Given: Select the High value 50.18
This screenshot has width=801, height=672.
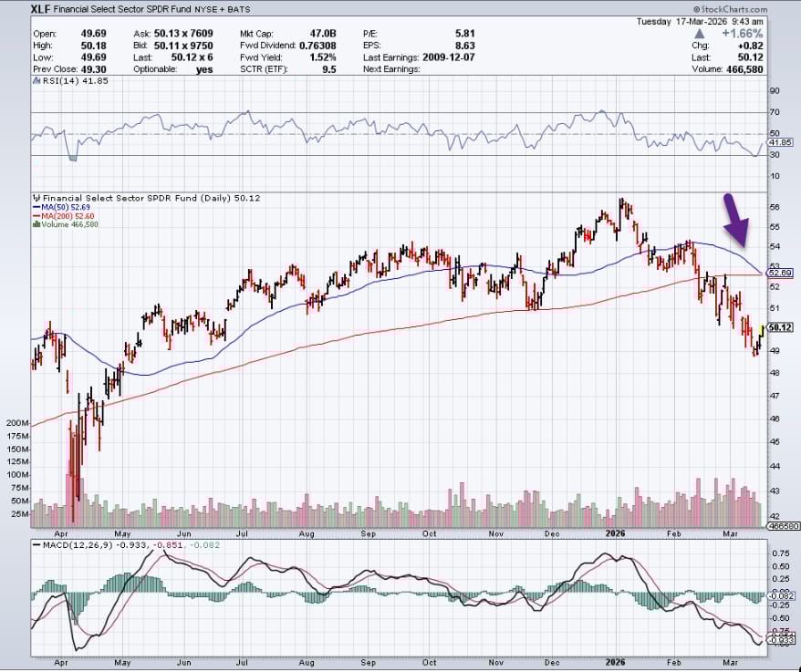Looking at the screenshot, I should 93,46.
